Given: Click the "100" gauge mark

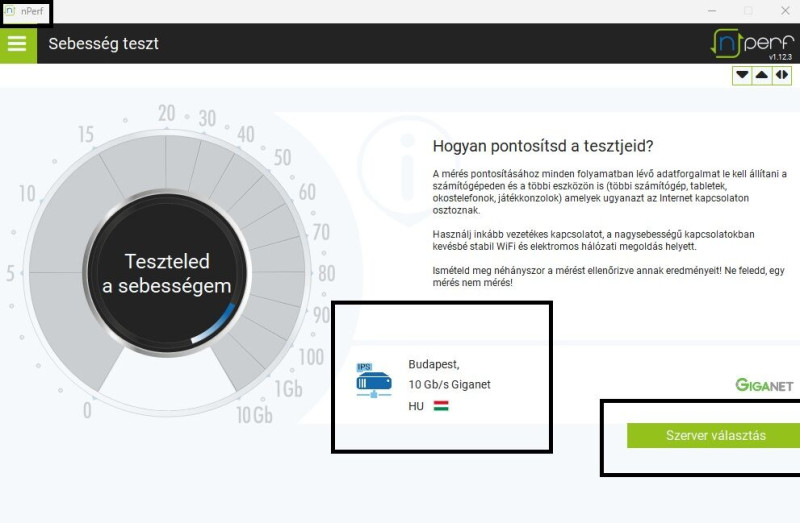Looking at the screenshot, I should tap(311, 357).
